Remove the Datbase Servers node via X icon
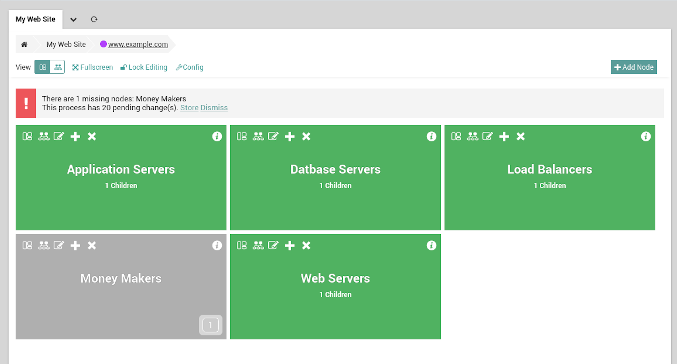The image size is (677, 364). 306,136
